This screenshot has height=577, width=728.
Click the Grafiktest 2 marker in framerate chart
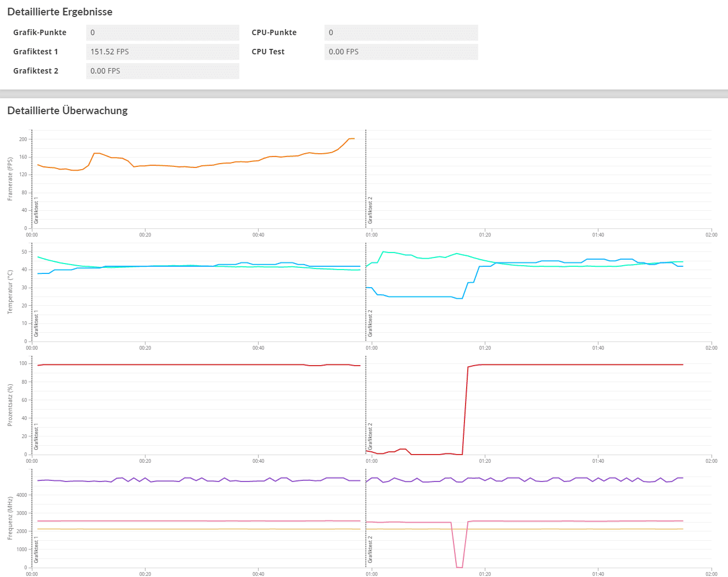370,210
